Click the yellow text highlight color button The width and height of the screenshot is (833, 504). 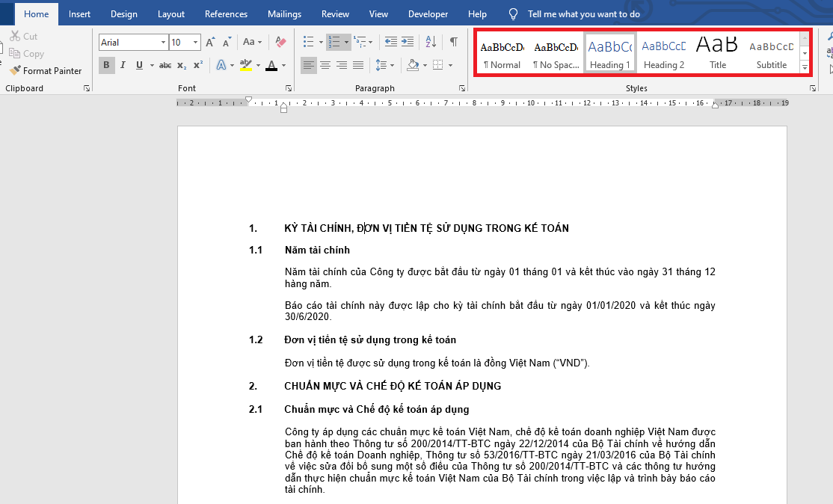click(x=245, y=65)
